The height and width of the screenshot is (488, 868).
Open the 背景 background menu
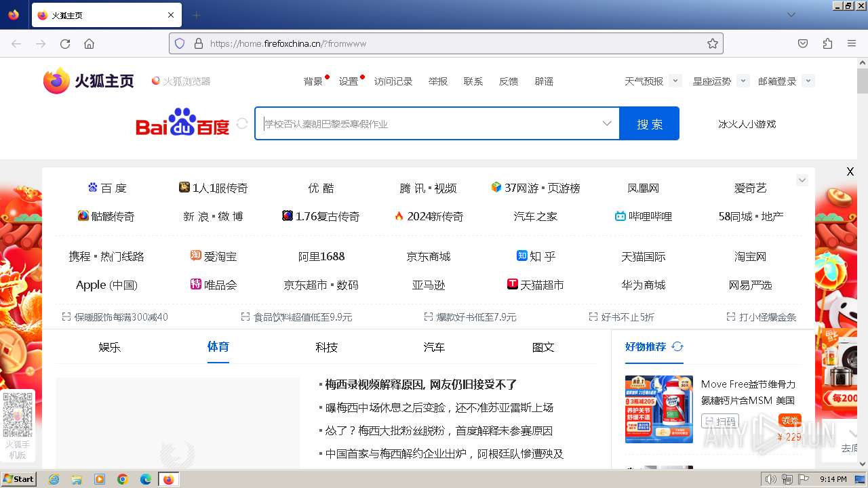click(313, 81)
